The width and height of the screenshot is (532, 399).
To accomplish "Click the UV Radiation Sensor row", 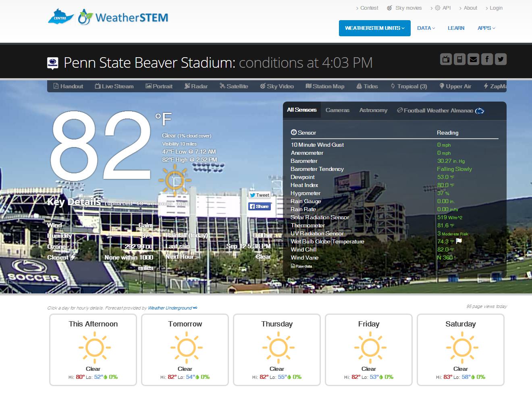I will point(395,233).
